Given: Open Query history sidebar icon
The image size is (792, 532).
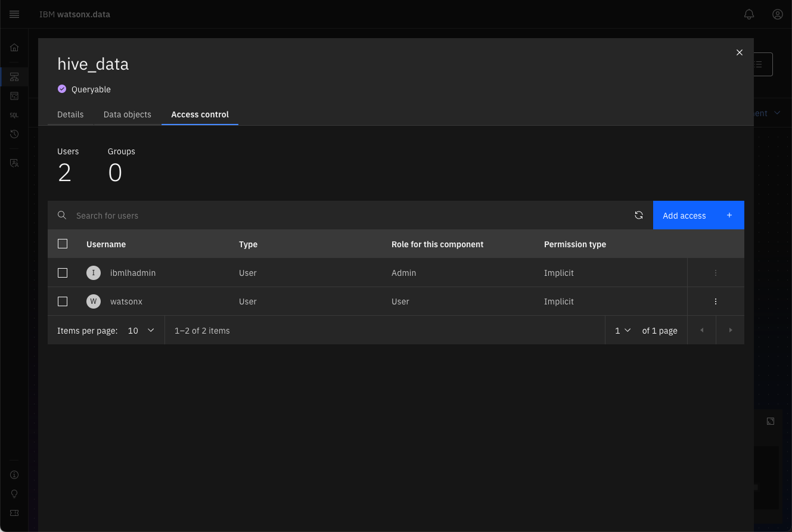Looking at the screenshot, I should [x=14, y=134].
